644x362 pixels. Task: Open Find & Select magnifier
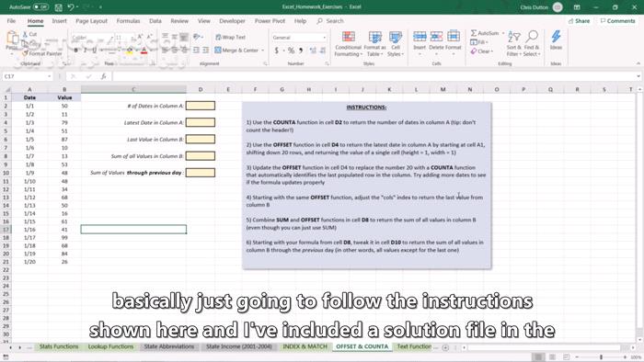[x=532, y=44]
